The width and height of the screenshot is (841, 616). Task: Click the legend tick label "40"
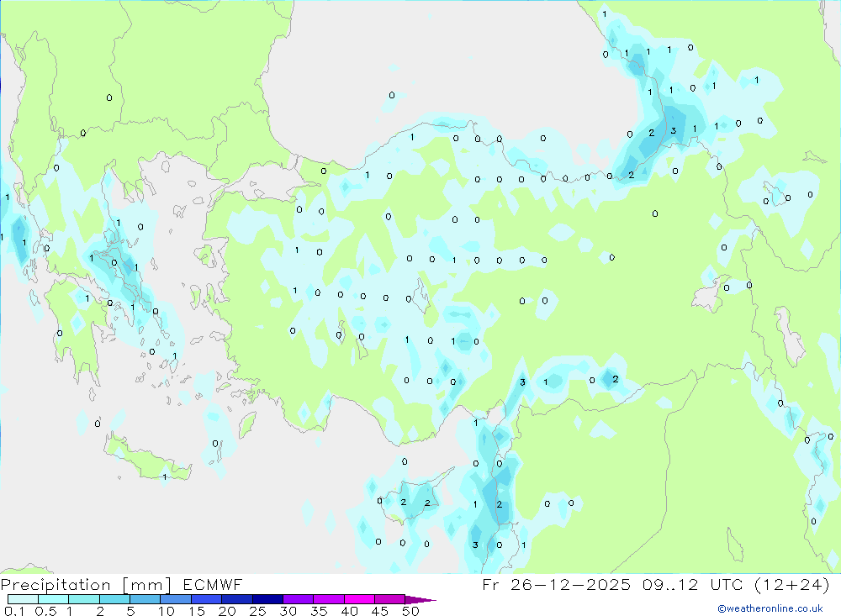(350, 611)
